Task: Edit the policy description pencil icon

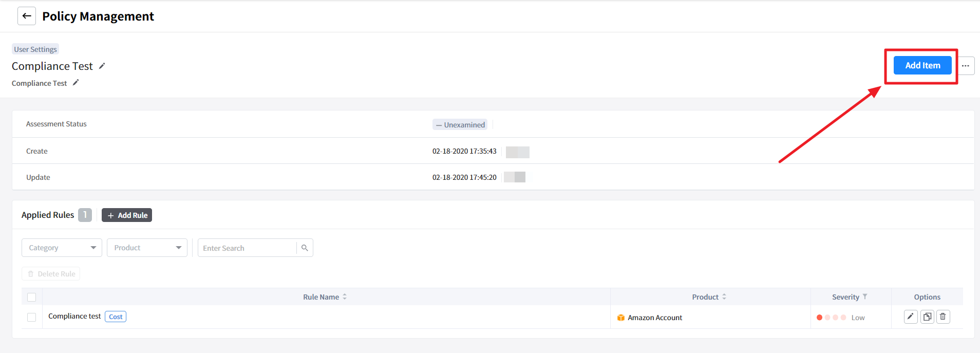Action: coord(76,83)
